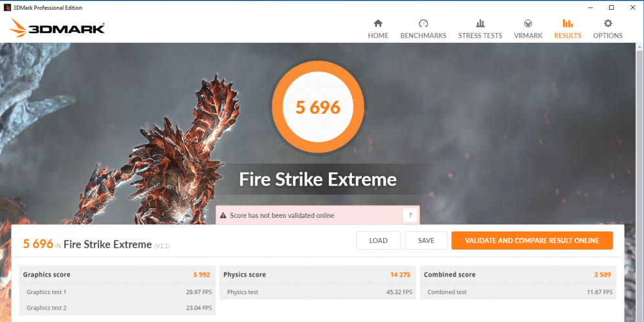Click the Graphics score header row
This screenshot has width=644, height=322.
tap(117, 275)
